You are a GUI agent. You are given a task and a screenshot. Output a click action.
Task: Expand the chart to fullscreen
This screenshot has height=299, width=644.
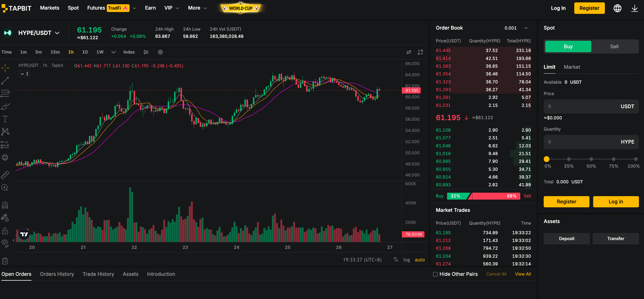(x=420, y=52)
